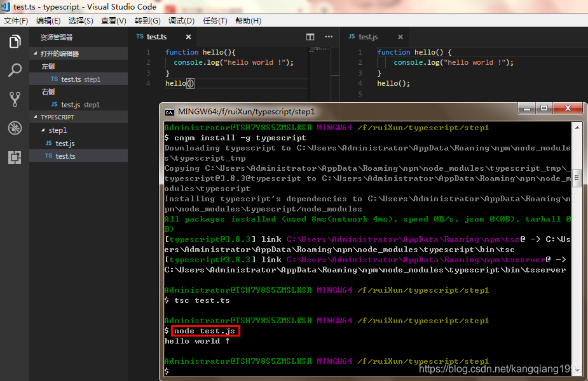Click the 左侧 group label
This screenshot has height=381, width=588.
48,66
